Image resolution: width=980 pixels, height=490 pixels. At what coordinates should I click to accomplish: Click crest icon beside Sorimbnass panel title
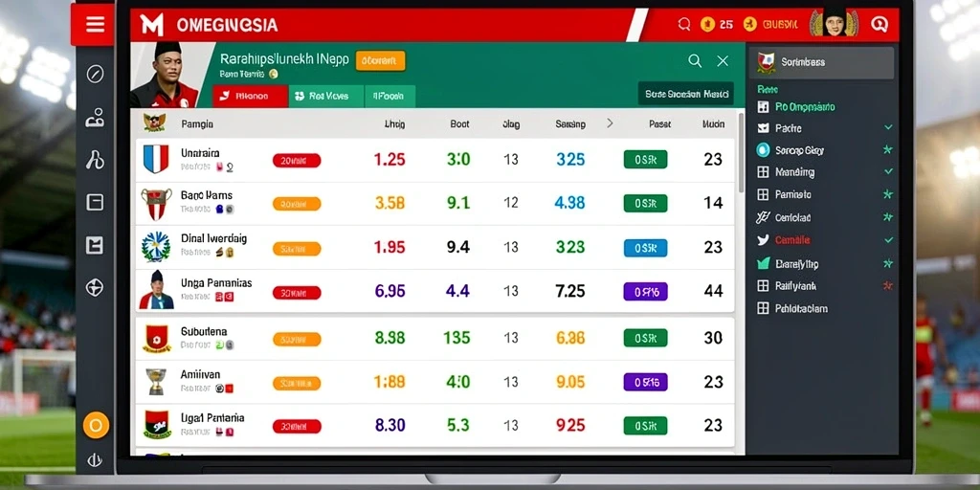(x=767, y=62)
